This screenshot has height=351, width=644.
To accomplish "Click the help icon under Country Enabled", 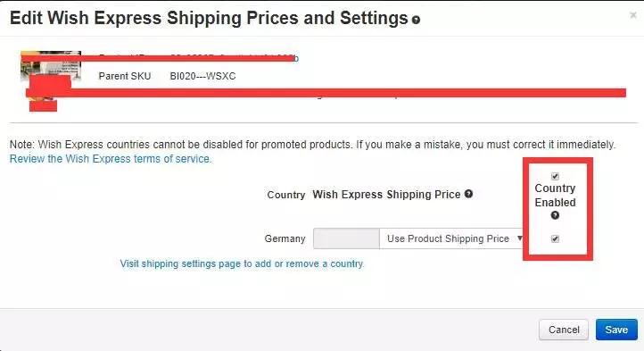I will point(555,215).
